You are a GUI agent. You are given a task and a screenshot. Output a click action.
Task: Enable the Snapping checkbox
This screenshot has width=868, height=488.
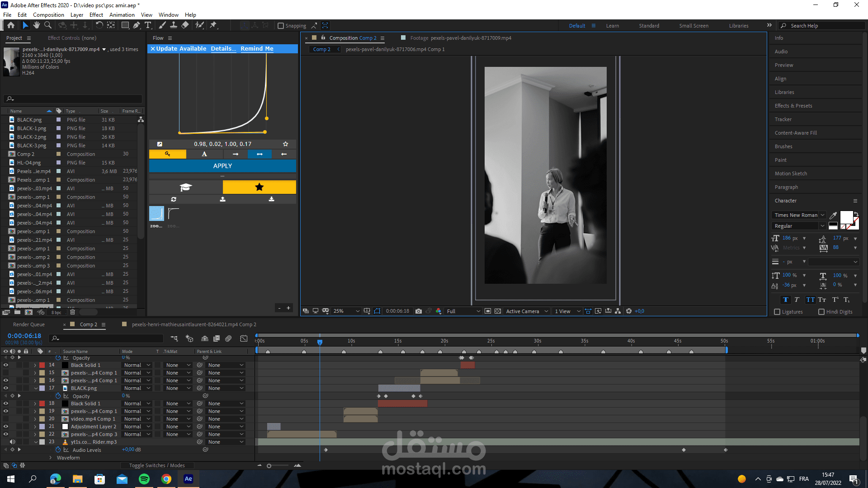tap(281, 26)
